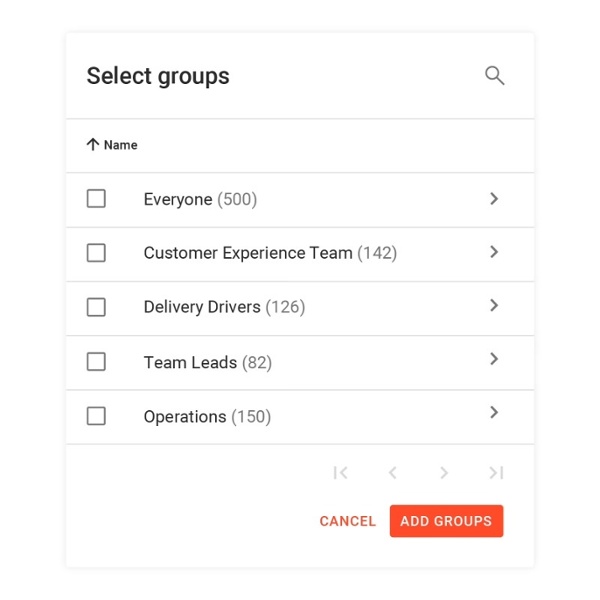
Task: Expand the Everyone group chevron
Action: click(494, 199)
